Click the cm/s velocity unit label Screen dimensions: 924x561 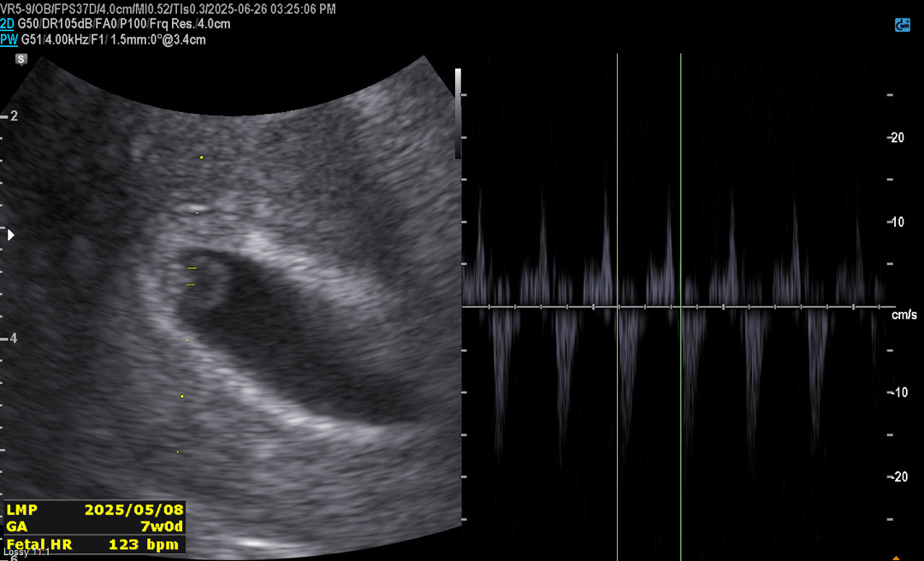pos(903,316)
